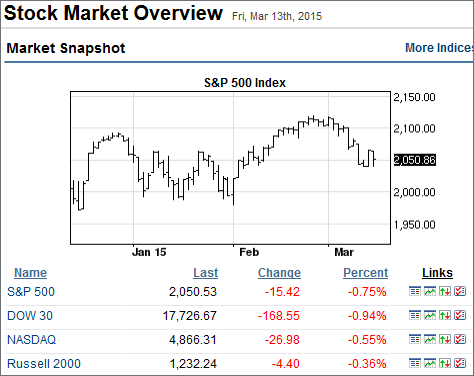Viewport: 474px width, 376px height.
Task: Click the red checklist icon for NASDAQ
Action: pyautogui.click(x=460, y=339)
